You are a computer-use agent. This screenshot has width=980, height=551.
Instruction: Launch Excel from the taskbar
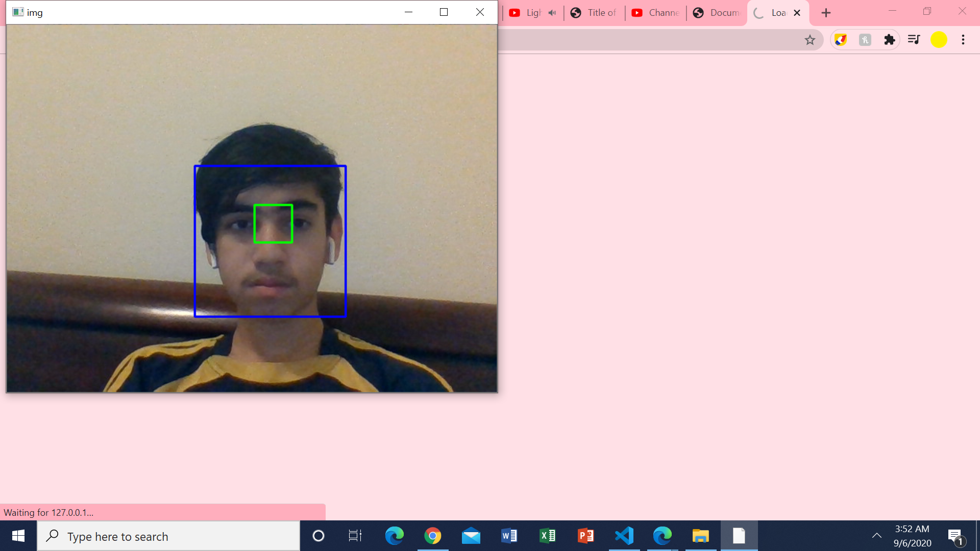[548, 536]
